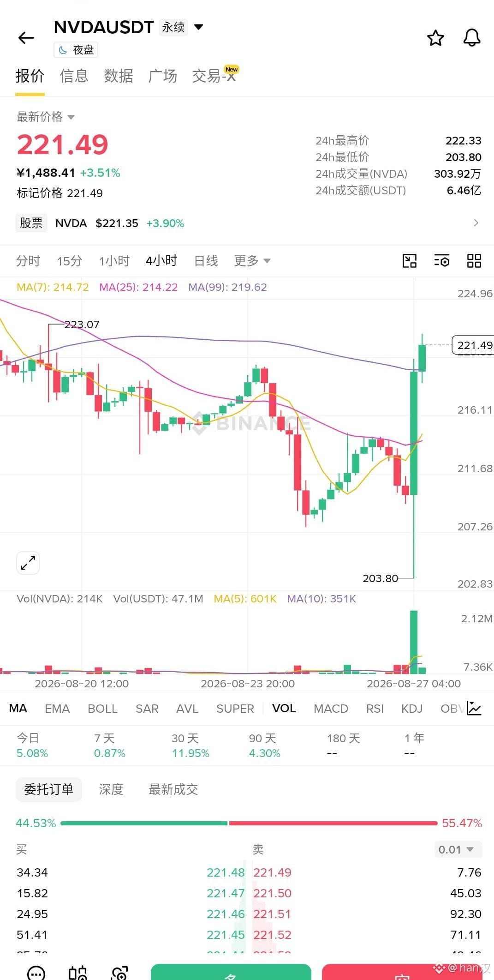The height and width of the screenshot is (980, 494).
Task: Toggle the KDJ sub-indicator
Action: click(x=412, y=708)
